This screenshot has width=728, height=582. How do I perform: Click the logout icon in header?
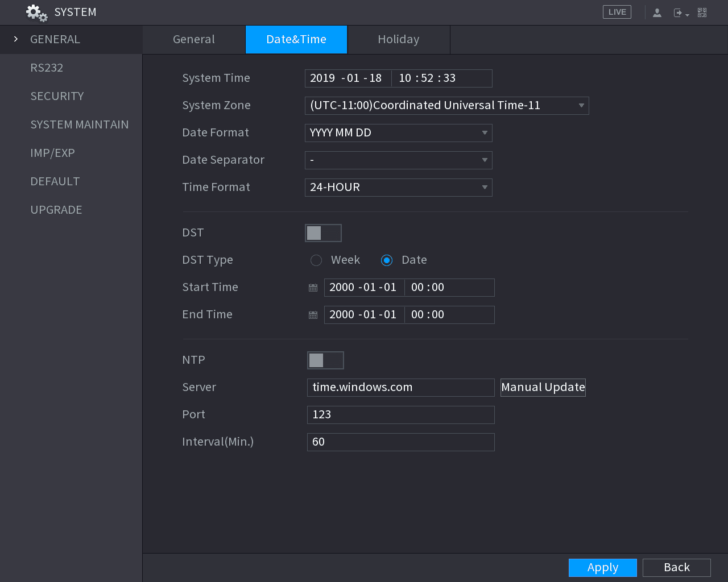click(x=681, y=13)
